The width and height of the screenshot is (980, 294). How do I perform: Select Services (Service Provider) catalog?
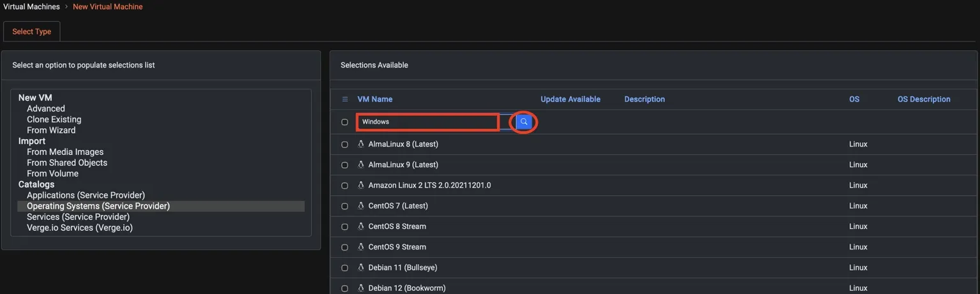point(78,217)
